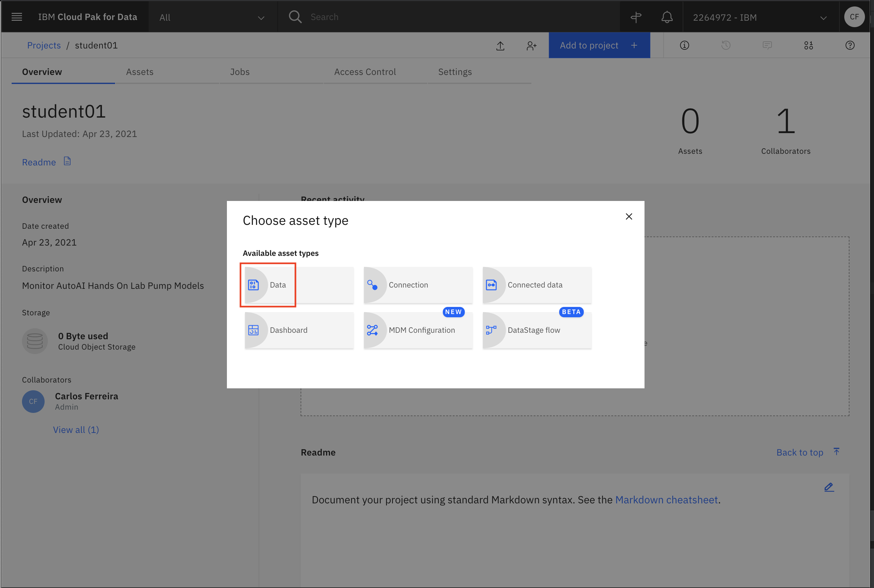The width and height of the screenshot is (874, 588).
Task: Click the NEW badge on MDM Configuration
Action: tap(453, 312)
